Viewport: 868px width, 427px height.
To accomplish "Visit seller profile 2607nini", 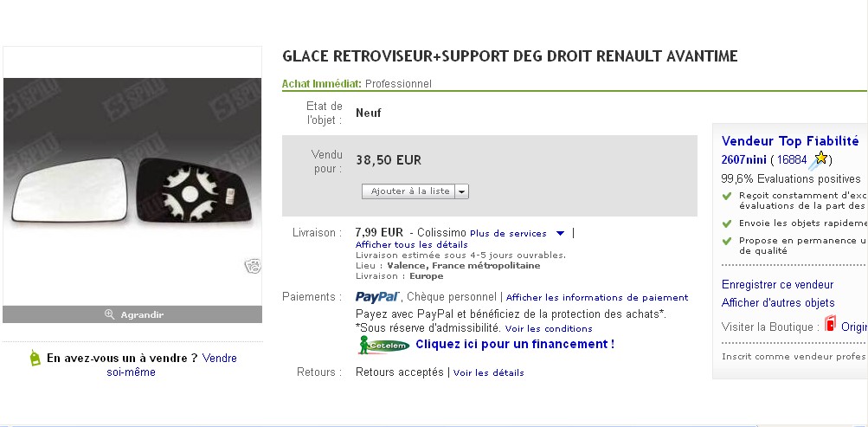I will [x=744, y=159].
